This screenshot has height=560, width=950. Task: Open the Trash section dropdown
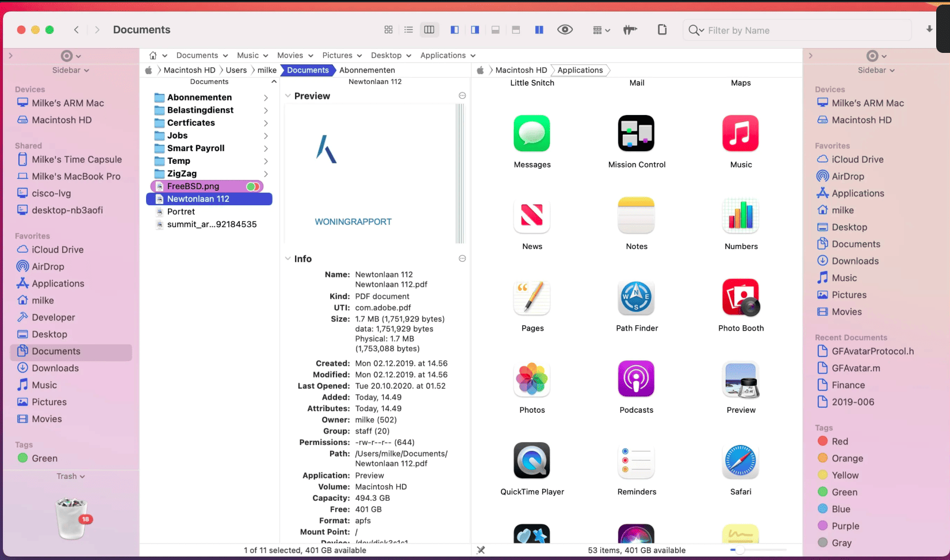pyautogui.click(x=71, y=476)
